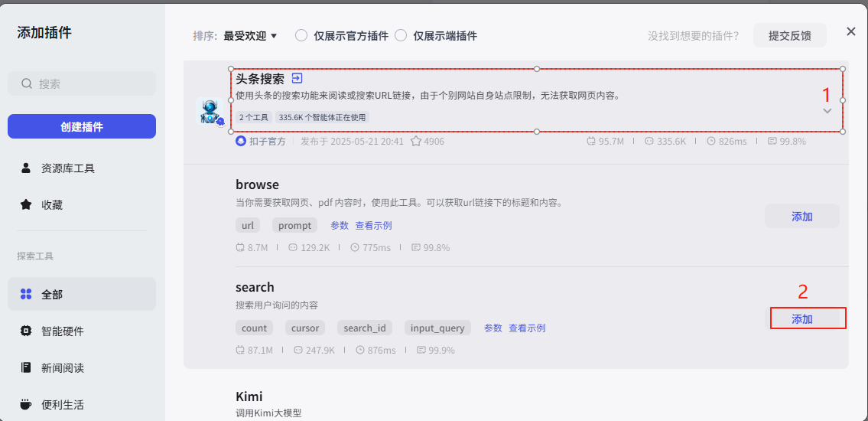This screenshot has width=868, height=421.
Task: Click the clock icon beside 876ms
Action: click(x=360, y=350)
